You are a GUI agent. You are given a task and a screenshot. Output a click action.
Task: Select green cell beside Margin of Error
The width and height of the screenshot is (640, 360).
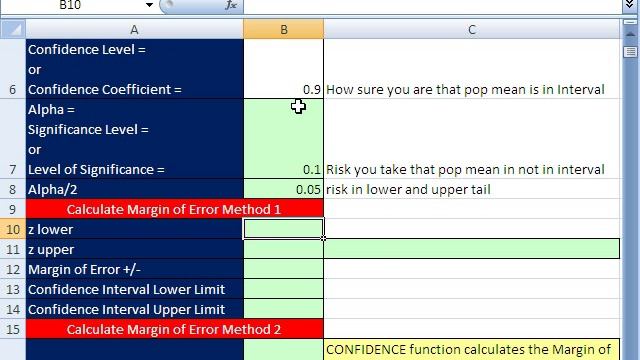284,269
